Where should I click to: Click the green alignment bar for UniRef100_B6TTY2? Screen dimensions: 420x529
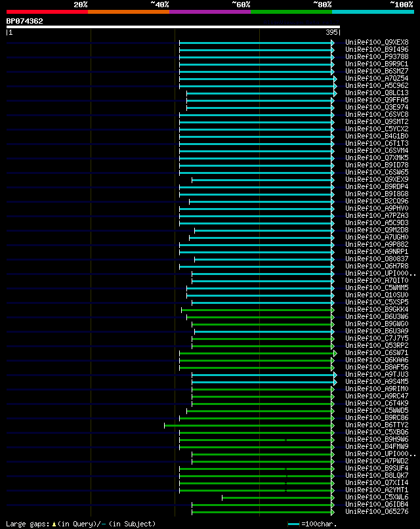click(x=249, y=425)
